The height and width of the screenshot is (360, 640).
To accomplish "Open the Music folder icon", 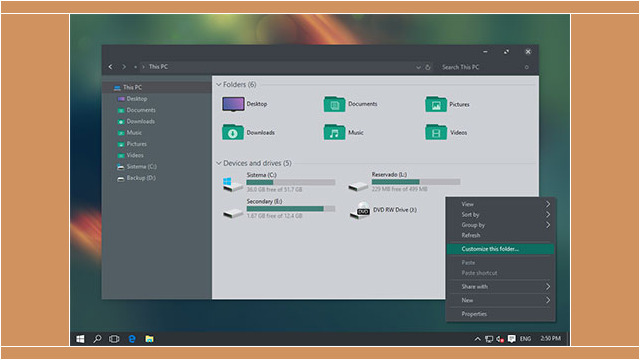I will (x=334, y=132).
